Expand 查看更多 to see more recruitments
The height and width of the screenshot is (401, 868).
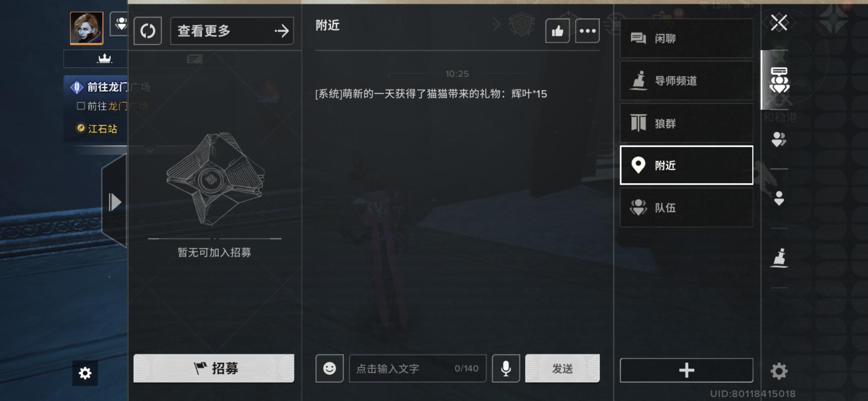(232, 31)
